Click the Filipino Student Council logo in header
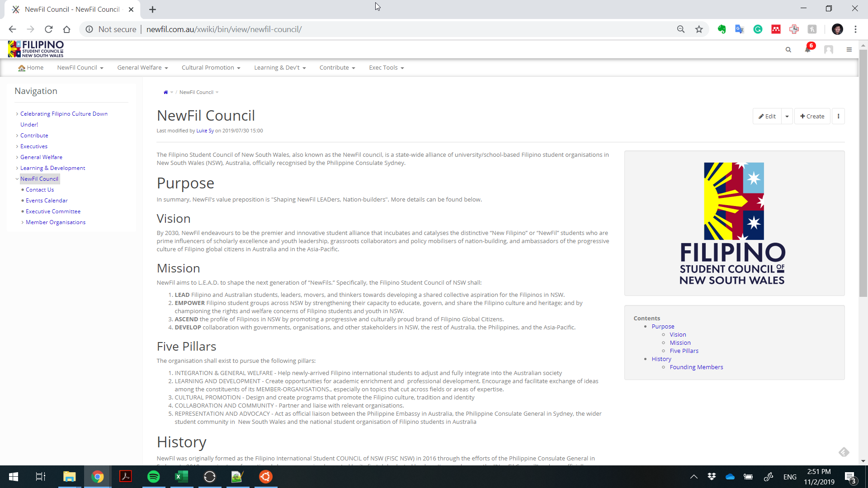Image resolution: width=868 pixels, height=488 pixels. click(x=36, y=49)
